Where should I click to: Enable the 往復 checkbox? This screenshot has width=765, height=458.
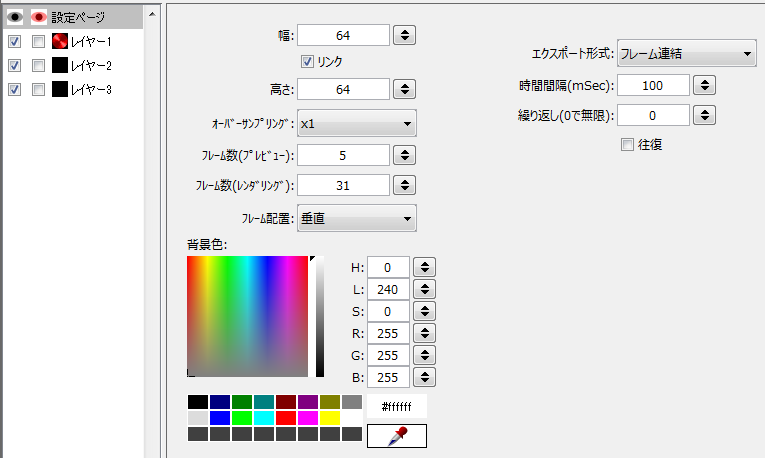[627, 144]
